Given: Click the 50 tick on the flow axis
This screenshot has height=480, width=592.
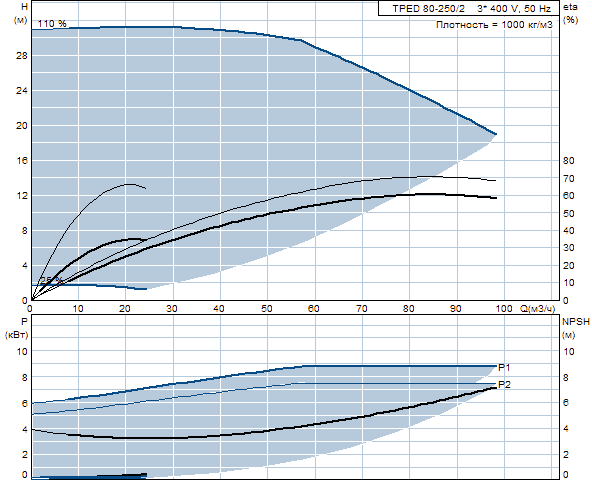Looking at the screenshot, I should 267,309.
